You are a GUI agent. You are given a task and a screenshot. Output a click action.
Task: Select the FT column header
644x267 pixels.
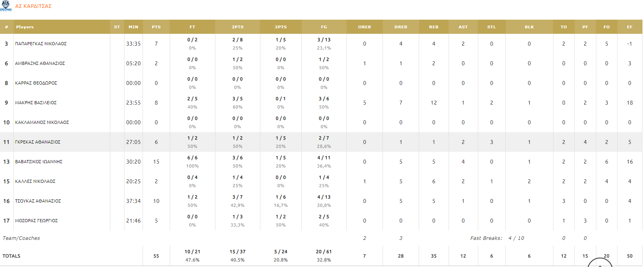tap(192, 27)
